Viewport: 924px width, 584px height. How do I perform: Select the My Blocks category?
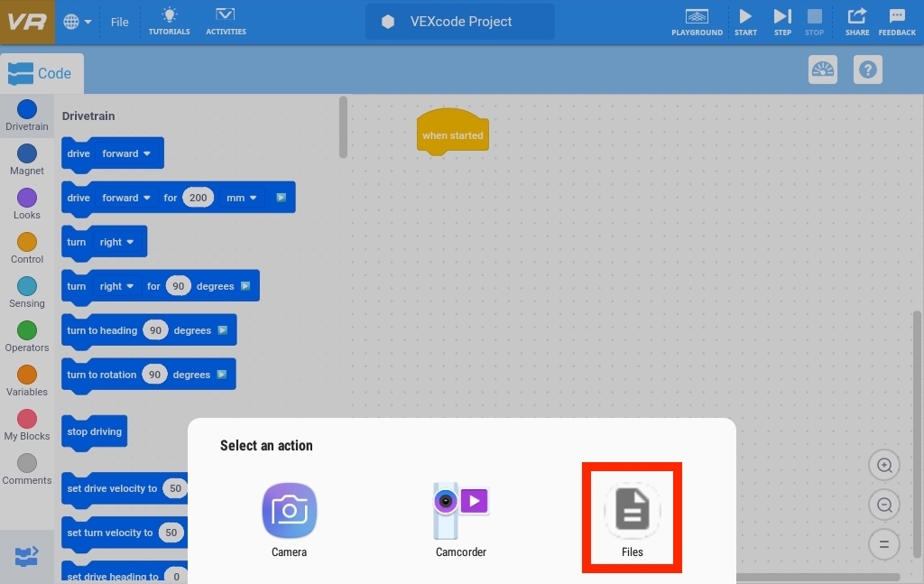tap(27, 425)
